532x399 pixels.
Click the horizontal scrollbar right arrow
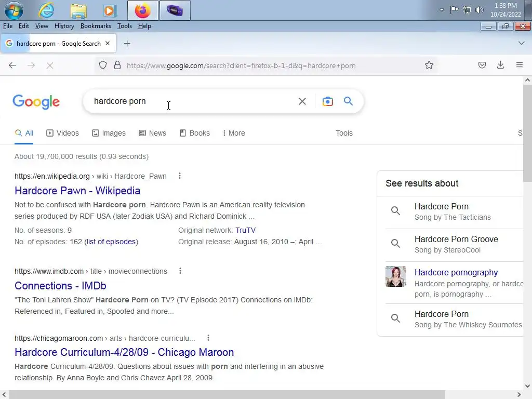tap(519, 395)
